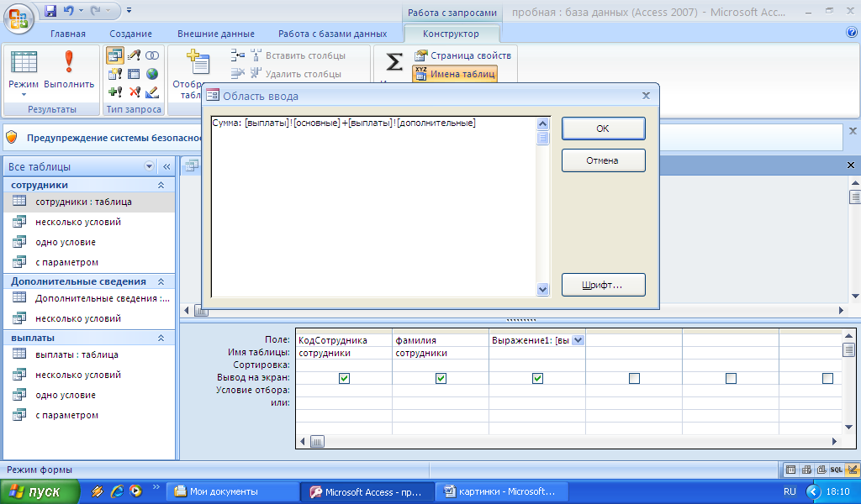
Task: Choose the Pass-Through query globe icon
Action: point(152,73)
